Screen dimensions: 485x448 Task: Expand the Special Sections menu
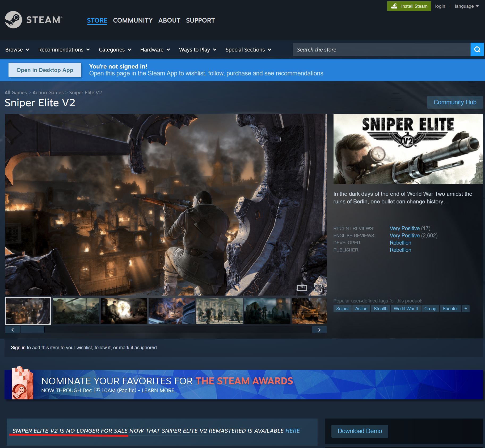248,50
